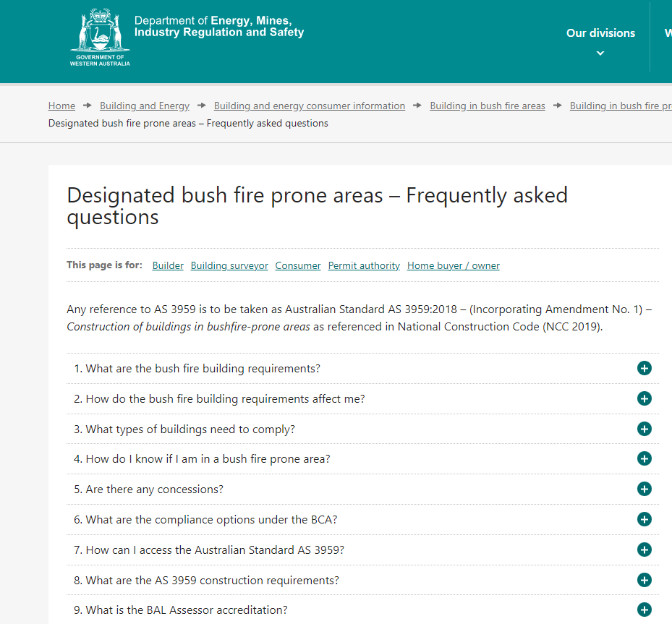Click plus icon for AS 3959 construction requirements
This screenshot has height=624, width=672.
point(644,580)
